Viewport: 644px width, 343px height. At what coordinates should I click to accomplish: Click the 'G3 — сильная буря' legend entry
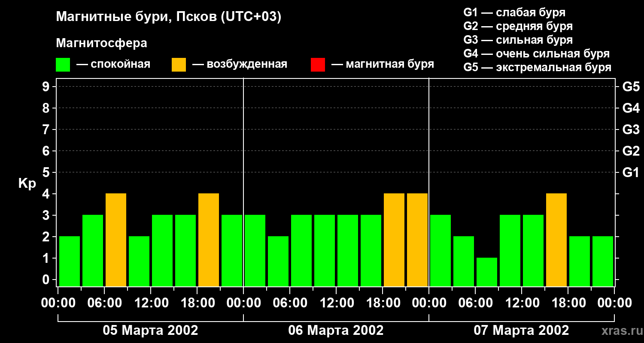[518, 40]
